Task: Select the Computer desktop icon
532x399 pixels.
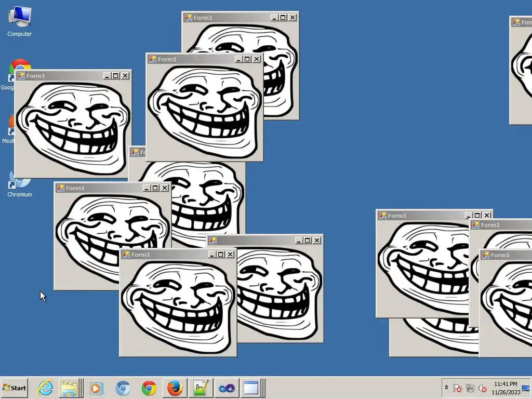Action: pyautogui.click(x=19, y=21)
